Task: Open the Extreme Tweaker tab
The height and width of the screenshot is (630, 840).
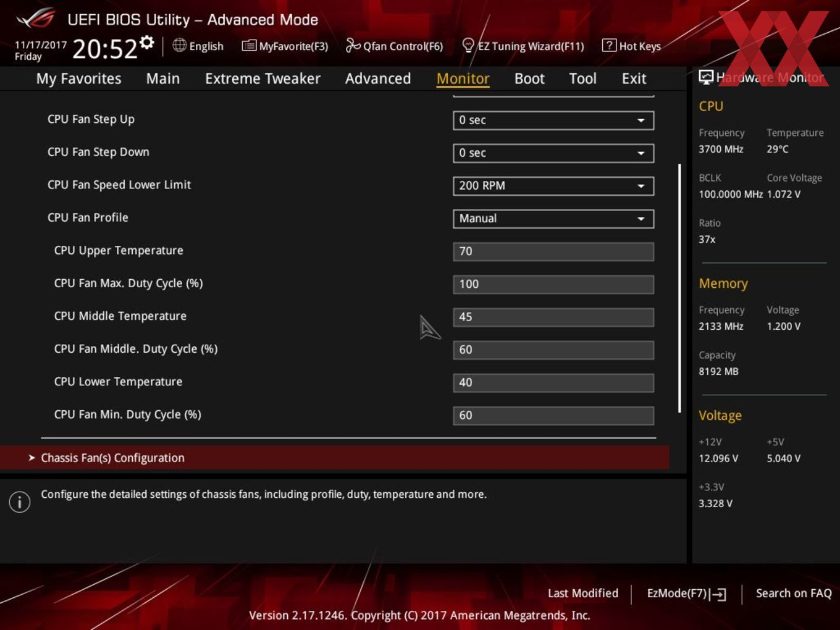Action: tap(262, 78)
